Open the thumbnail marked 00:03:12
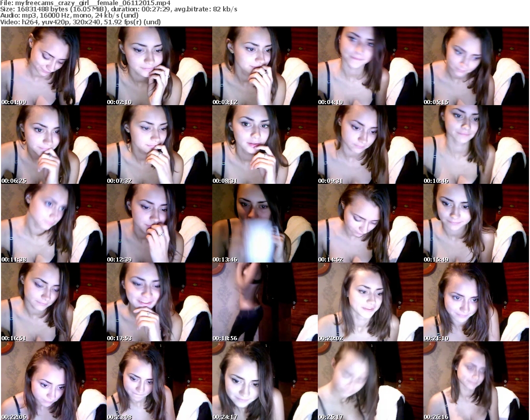This screenshot has height=420, width=530. coord(264,66)
